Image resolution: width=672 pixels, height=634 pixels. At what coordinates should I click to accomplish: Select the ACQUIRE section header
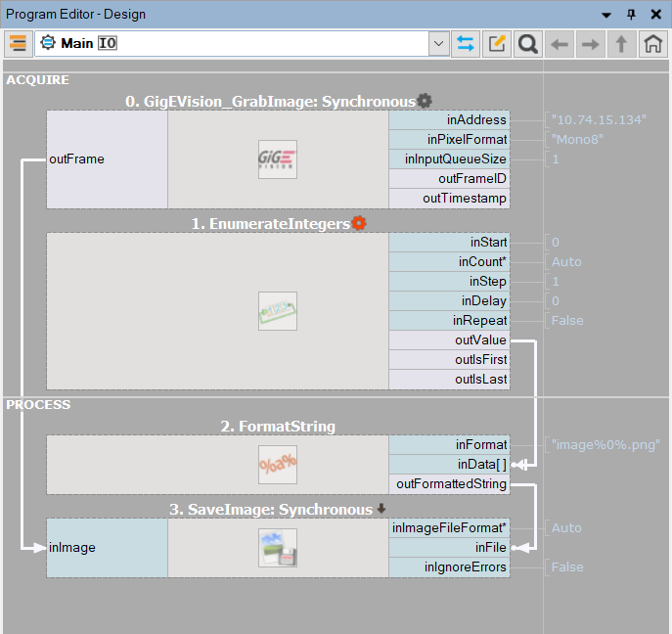click(37, 80)
